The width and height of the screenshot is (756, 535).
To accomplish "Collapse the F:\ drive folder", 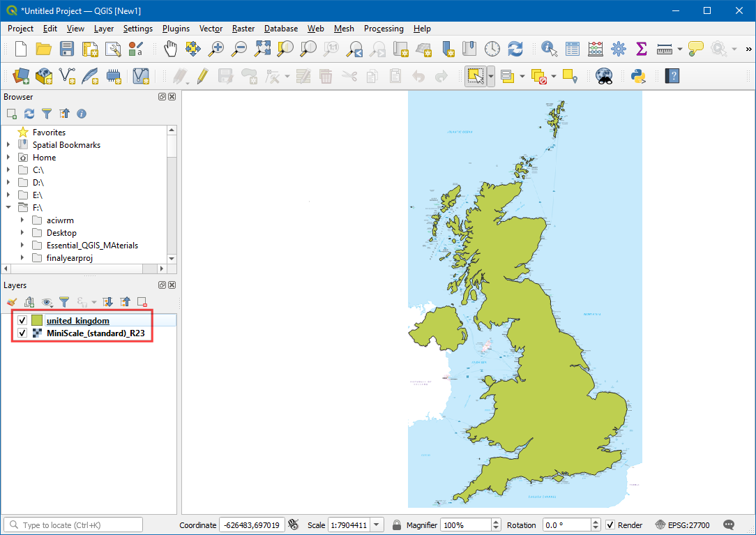I will coord(8,208).
